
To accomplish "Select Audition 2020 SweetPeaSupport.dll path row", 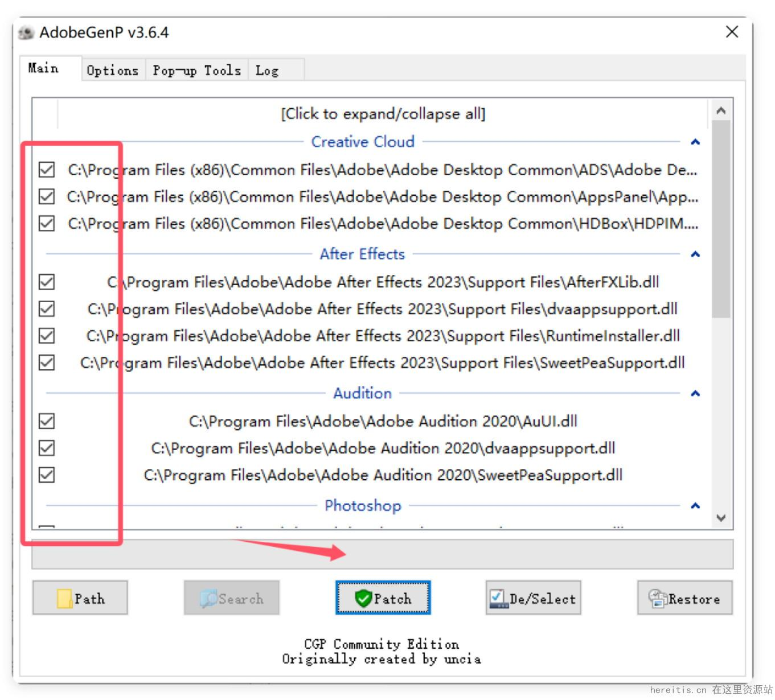I will pos(383,475).
